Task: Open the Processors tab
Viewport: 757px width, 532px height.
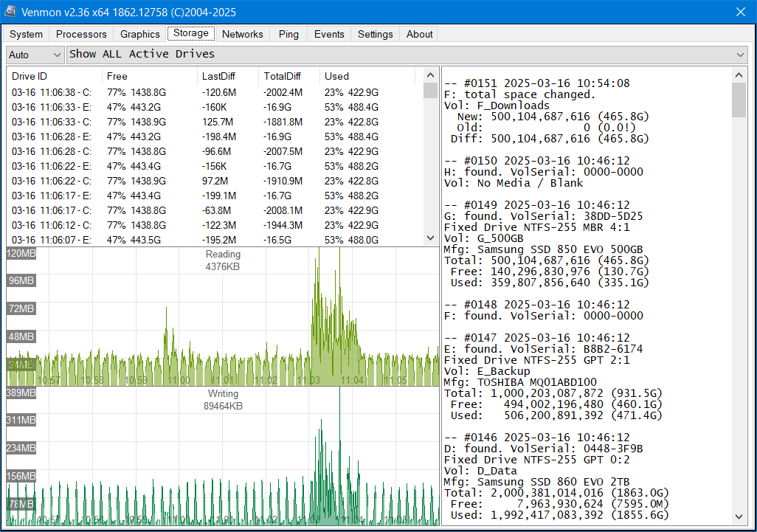Action: tap(81, 34)
